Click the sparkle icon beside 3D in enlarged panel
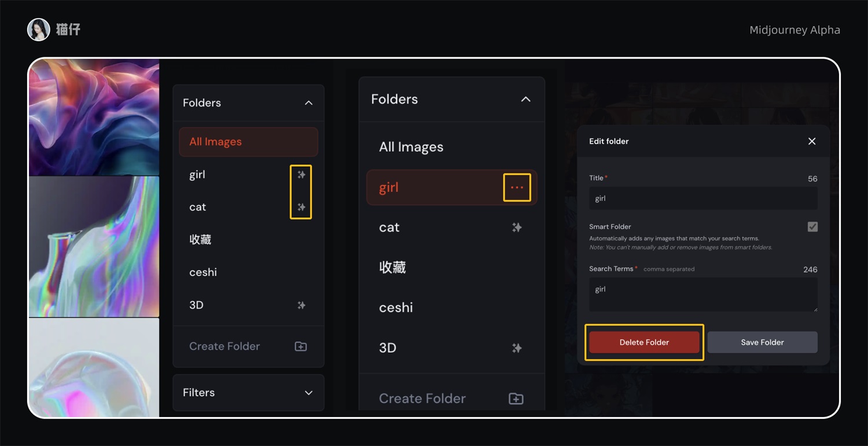868x446 pixels. pyautogui.click(x=517, y=348)
